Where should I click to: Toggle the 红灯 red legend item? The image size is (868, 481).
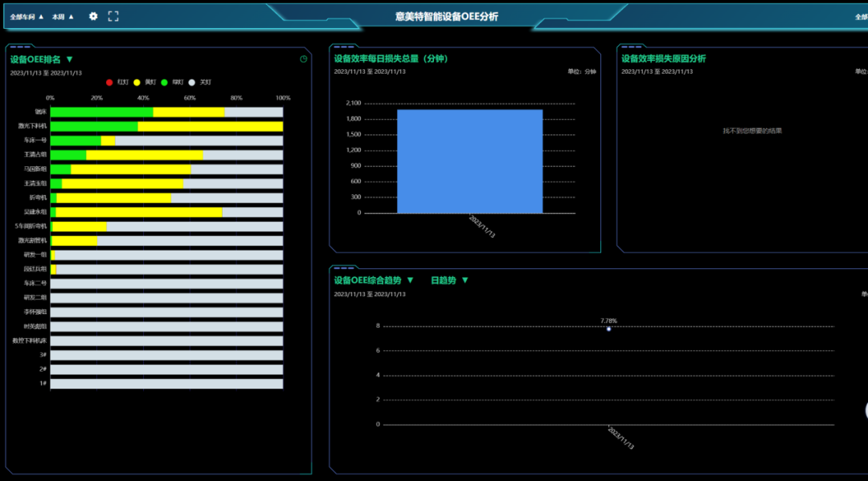coord(117,82)
